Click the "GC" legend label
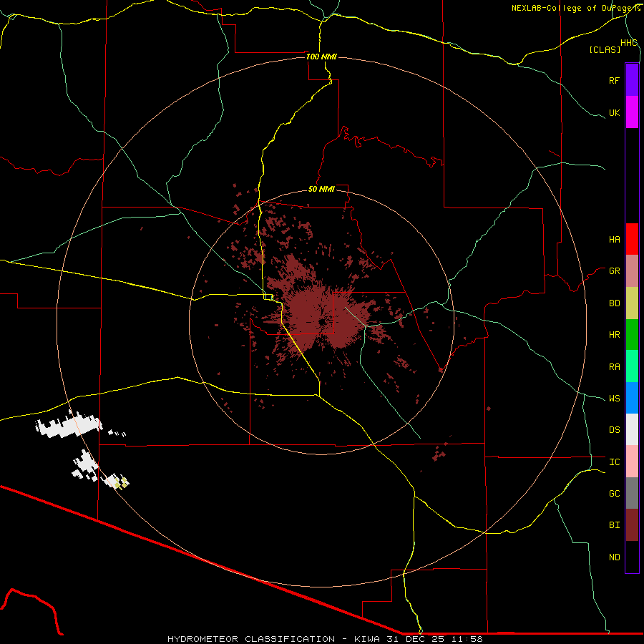The height and width of the screenshot is (644, 644). point(614,494)
